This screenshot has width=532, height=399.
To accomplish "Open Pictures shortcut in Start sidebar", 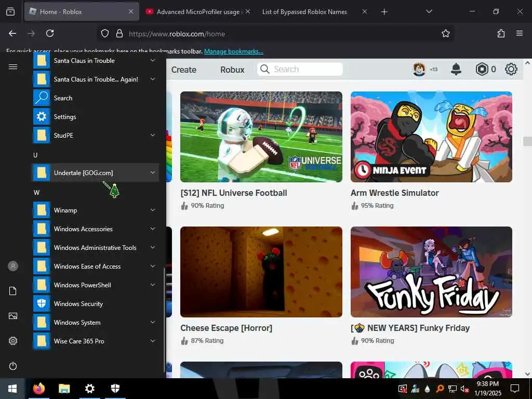I will (x=13, y=316).
